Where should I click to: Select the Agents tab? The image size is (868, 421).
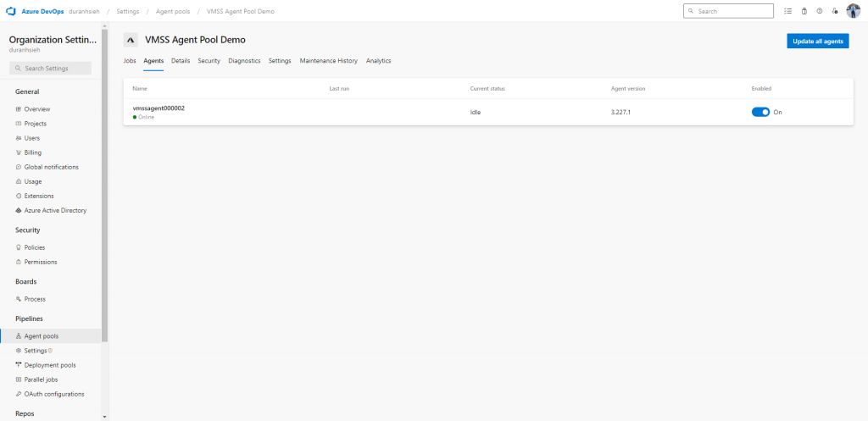tap(153, 61)
